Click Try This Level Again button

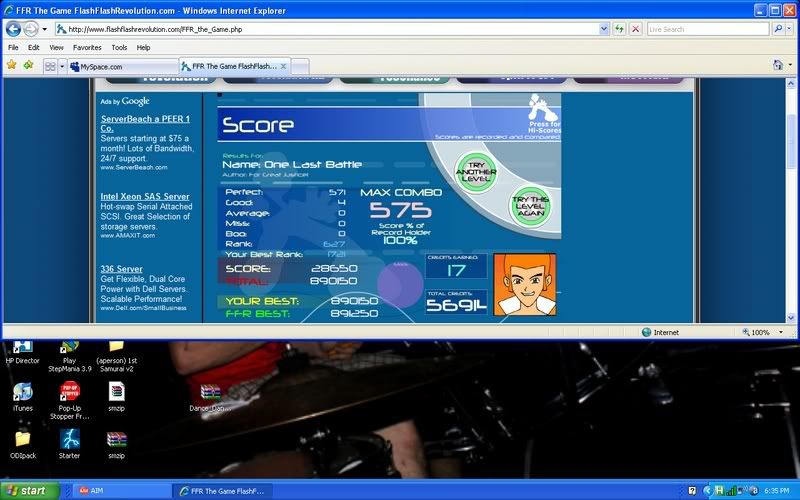point(530,207)
